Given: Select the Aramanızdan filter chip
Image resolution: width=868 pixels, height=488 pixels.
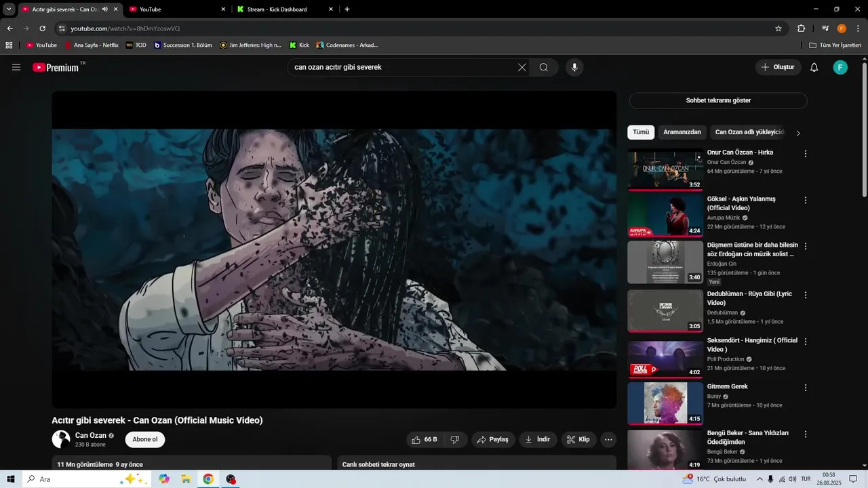Looking at the screenshot, I should point(682,132).
